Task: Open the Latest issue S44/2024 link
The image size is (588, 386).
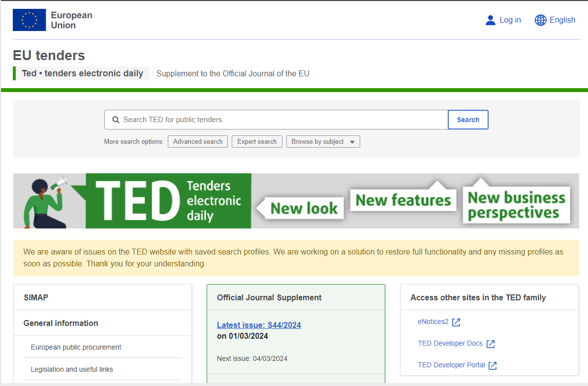Action: click(x=259, y=325)
